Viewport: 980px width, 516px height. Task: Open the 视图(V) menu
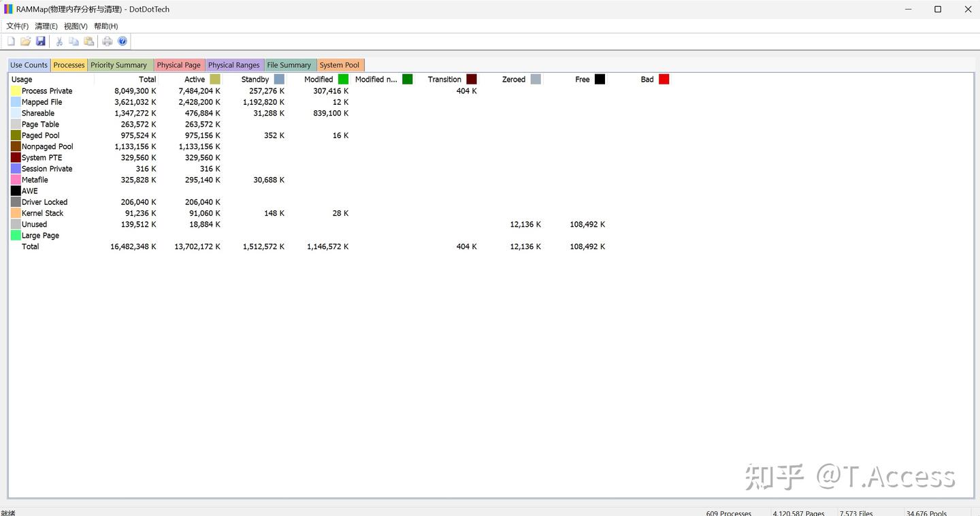76,26
